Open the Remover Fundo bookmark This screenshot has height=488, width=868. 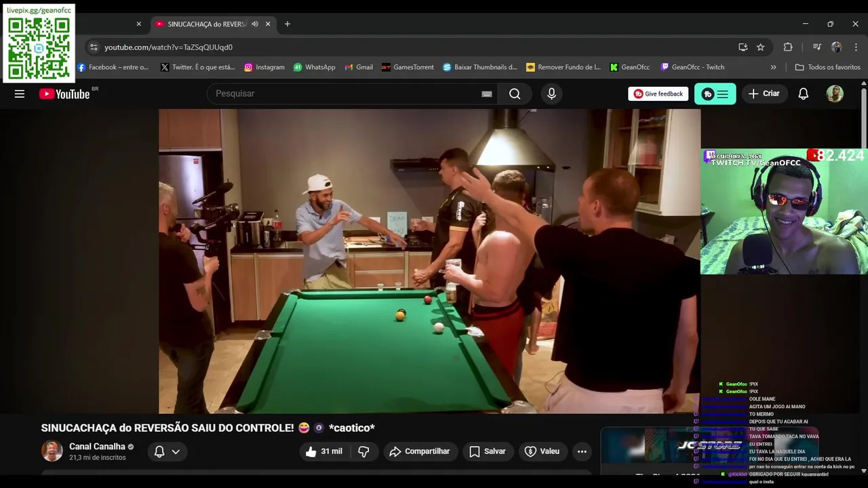[564, 67]
